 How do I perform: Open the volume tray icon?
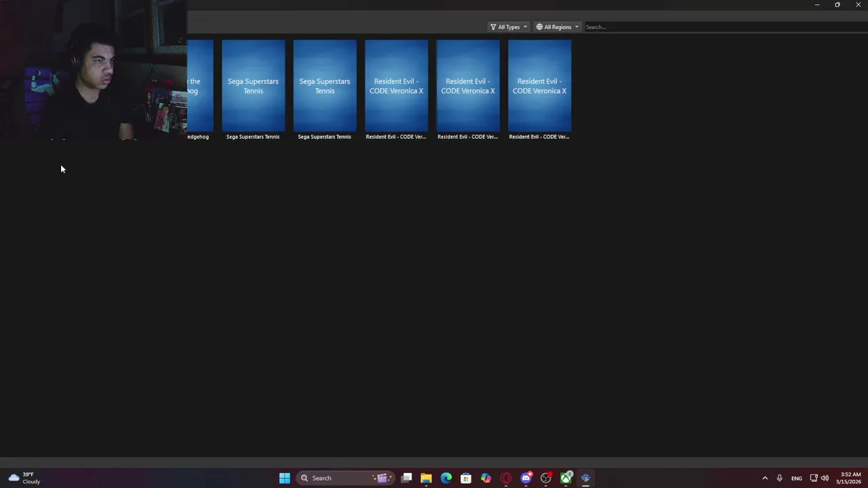click(825, 478)
